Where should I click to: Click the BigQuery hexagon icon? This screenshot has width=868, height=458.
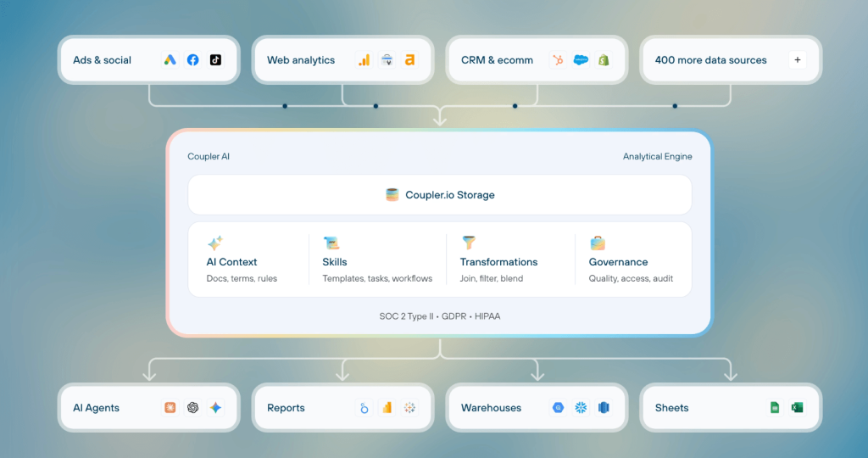coord(558,408)
